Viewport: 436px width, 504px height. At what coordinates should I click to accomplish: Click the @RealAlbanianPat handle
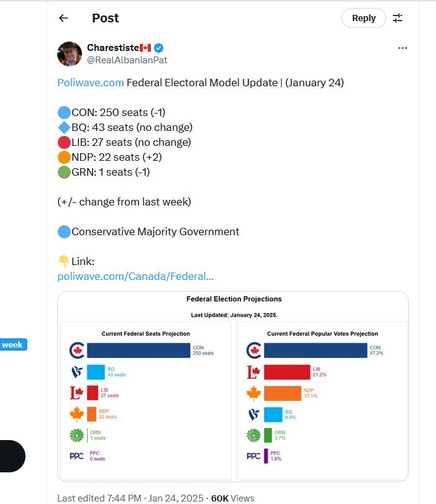(x=127, y=60)
